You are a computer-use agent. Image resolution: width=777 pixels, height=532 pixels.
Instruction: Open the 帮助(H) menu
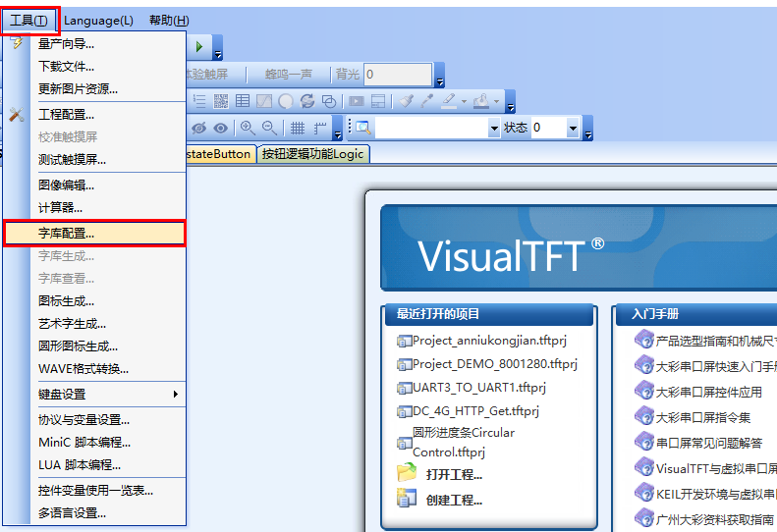(169, 21)
